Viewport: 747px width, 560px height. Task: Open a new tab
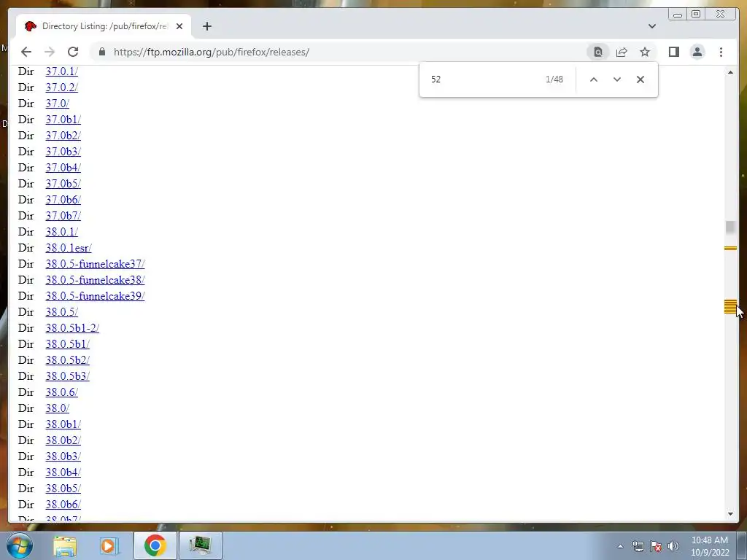[206, 26]
